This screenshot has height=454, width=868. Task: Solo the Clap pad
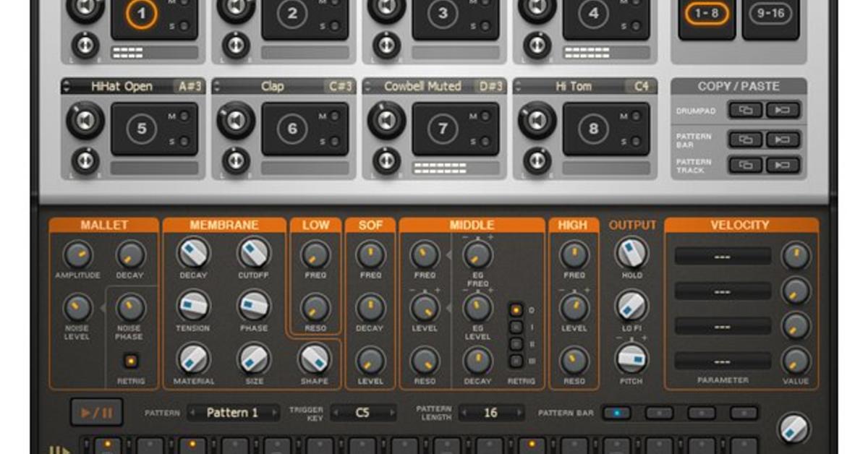pyautogui.click(x=334, y=141)
